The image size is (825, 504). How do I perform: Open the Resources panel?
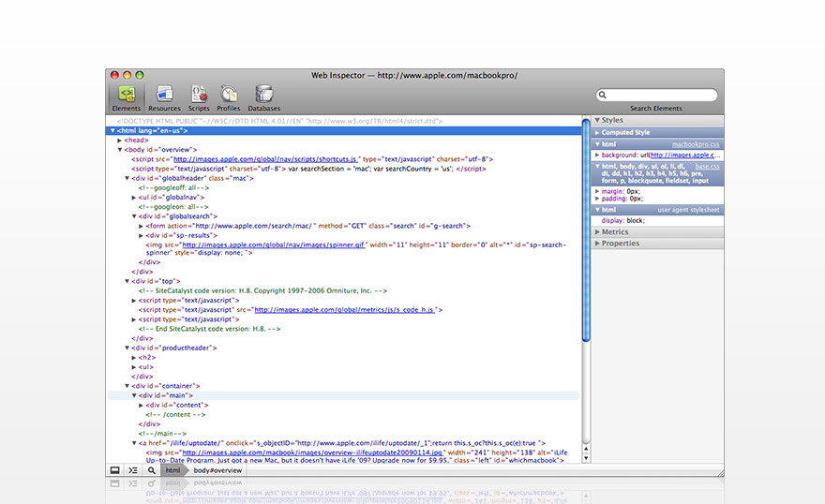[164, 98]
